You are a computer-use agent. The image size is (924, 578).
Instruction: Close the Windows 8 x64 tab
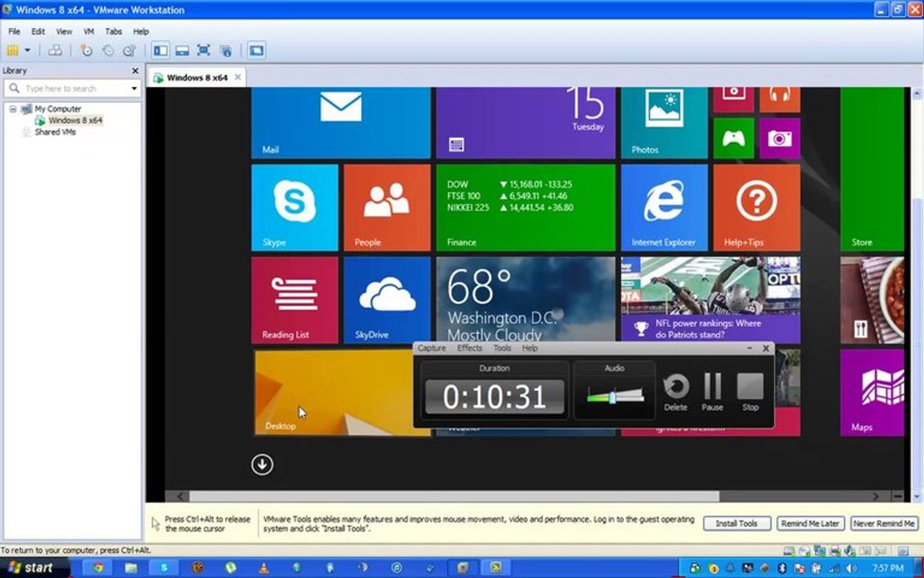[x=237, y=77]
